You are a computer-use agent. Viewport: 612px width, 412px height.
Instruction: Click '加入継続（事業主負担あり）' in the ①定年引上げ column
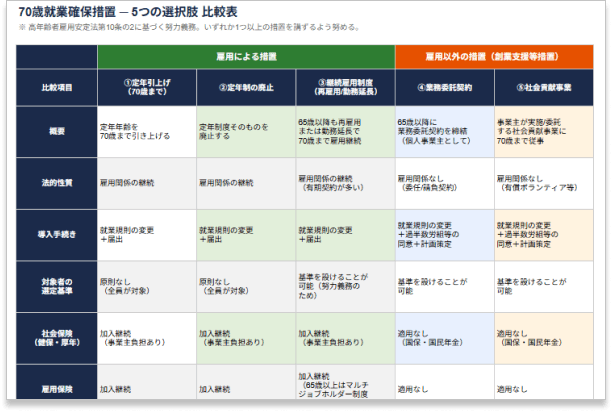(147, 338)
